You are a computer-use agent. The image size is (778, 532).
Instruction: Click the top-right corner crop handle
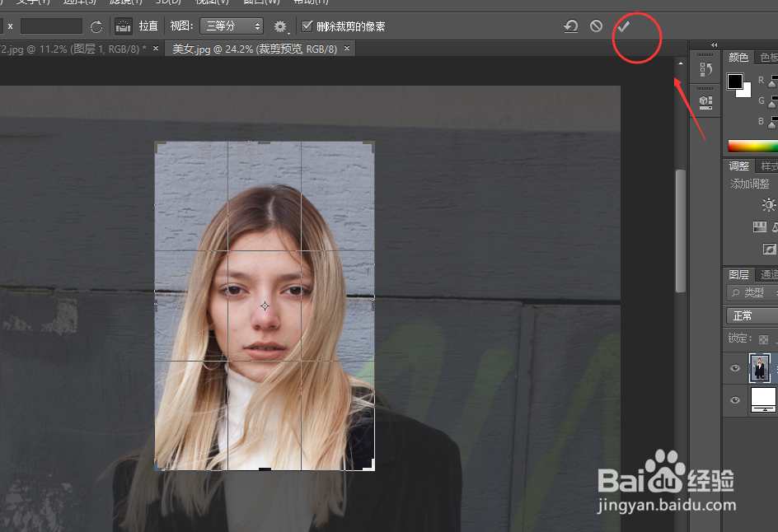tap(370, 147)
